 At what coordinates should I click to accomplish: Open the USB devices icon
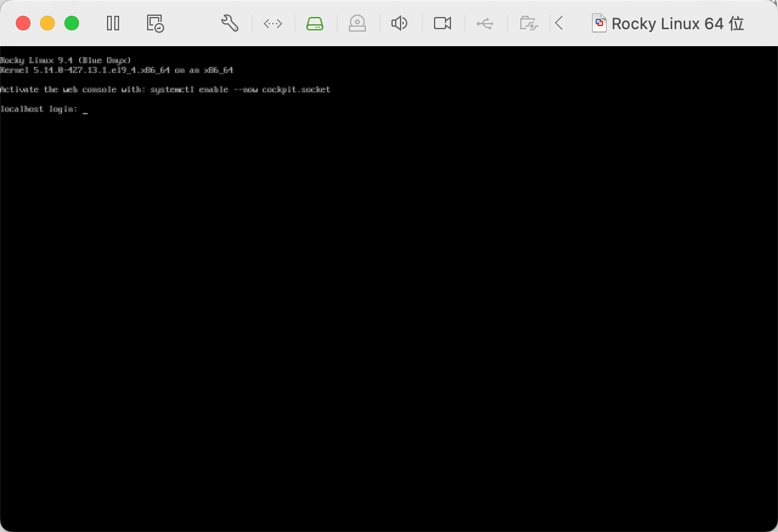tap(484, 24)
